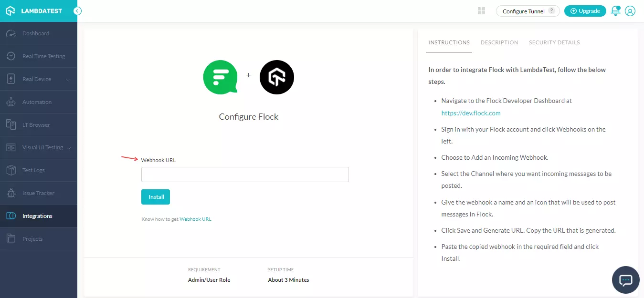Open LT Browser in sidebar
Viewport: 644px width, 298px height.
tap(36, 125)
